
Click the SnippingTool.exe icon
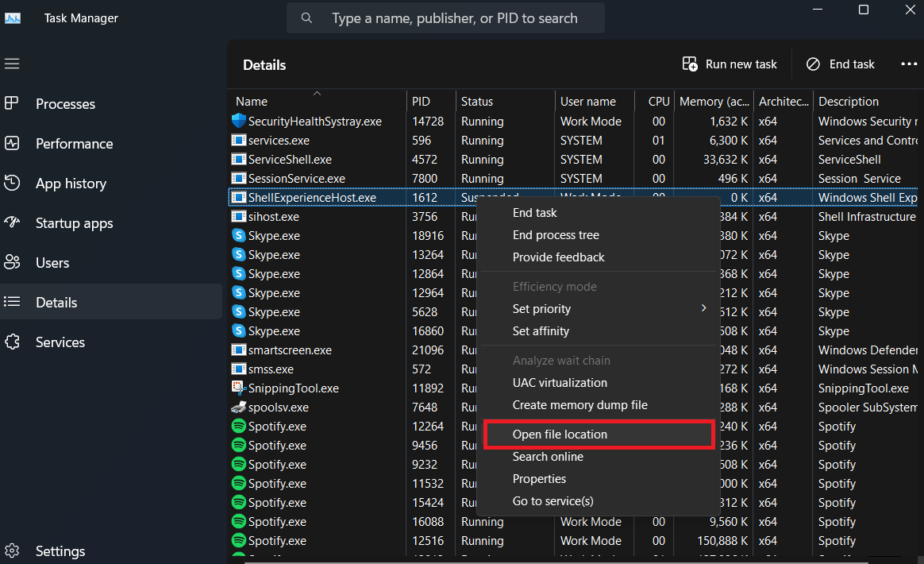click(x=239, y=388)
